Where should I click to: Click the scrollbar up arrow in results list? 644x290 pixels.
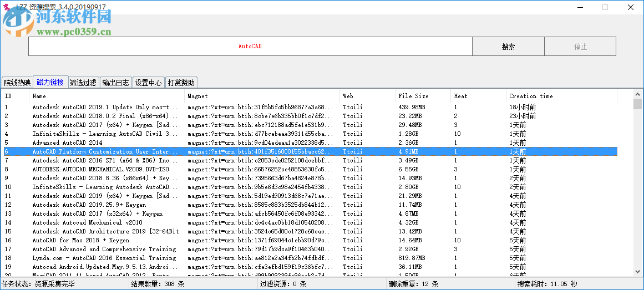[x=637, y=94]
